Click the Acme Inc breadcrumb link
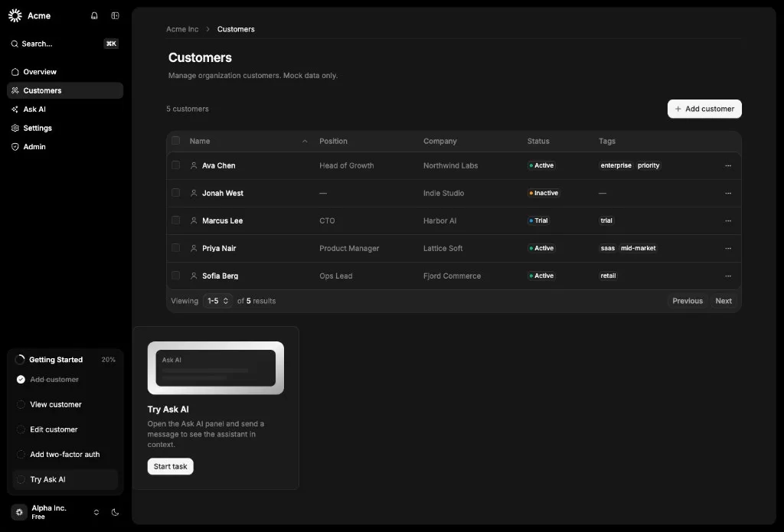 (x=182, y=29)
